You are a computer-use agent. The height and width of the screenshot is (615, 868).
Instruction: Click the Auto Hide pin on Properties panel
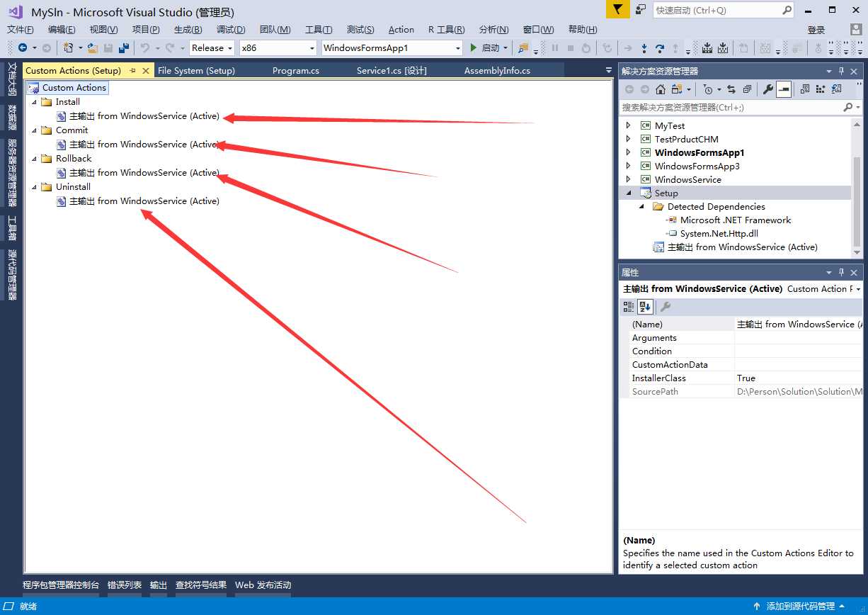tap(841, 273)
